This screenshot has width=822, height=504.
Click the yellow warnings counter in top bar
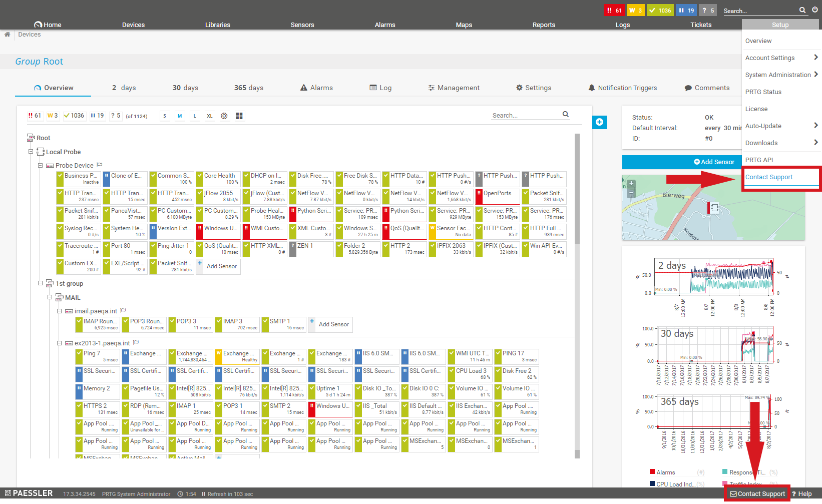click(635, 10)
